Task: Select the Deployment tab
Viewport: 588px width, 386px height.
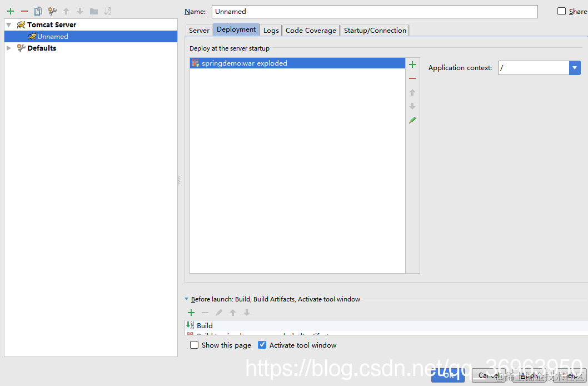Action: tap(236, 29)
